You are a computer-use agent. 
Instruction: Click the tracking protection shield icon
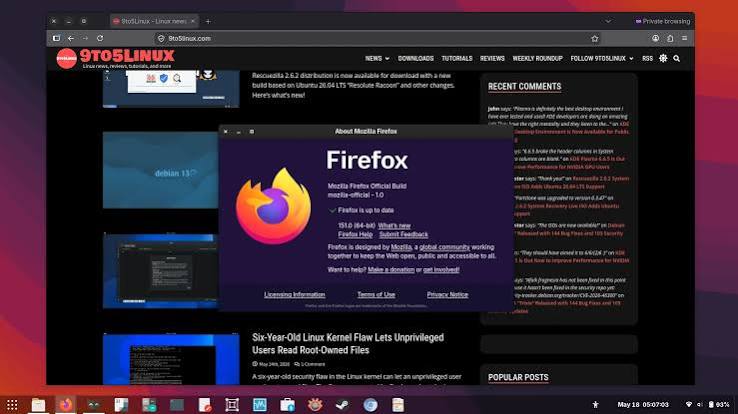[161, 39]
